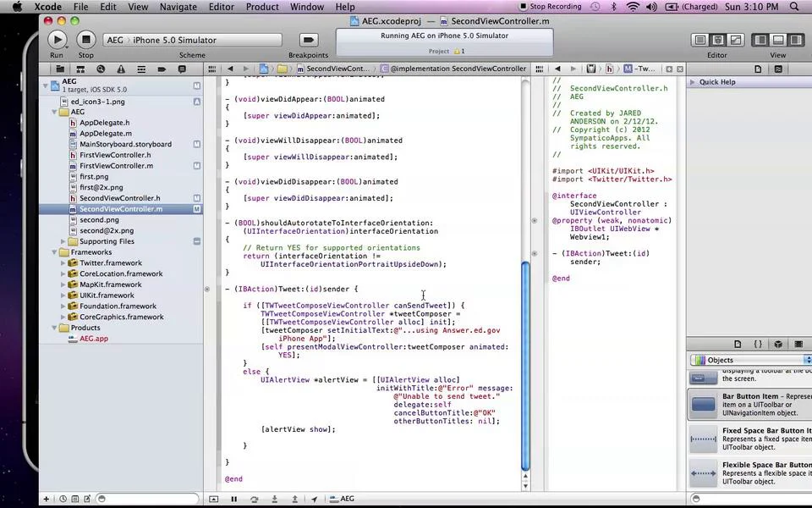Collapse the AEG project root
The image size is (812, 508).
[x=46, y=85]
